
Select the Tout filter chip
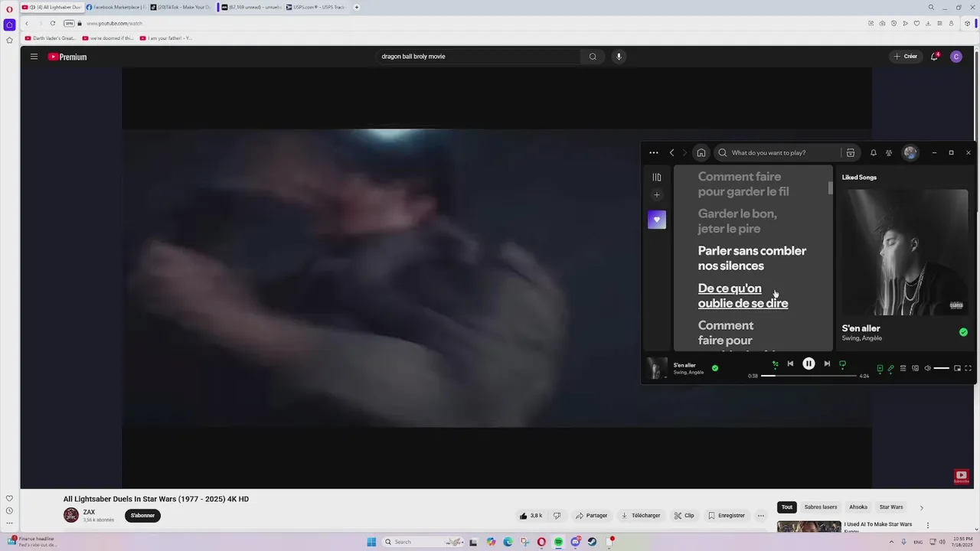pyautogui.click(x=787, y=507)
